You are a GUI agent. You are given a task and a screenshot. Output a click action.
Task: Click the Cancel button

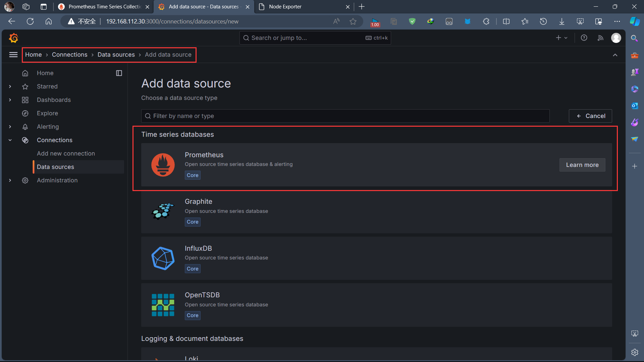pos(590,116)
